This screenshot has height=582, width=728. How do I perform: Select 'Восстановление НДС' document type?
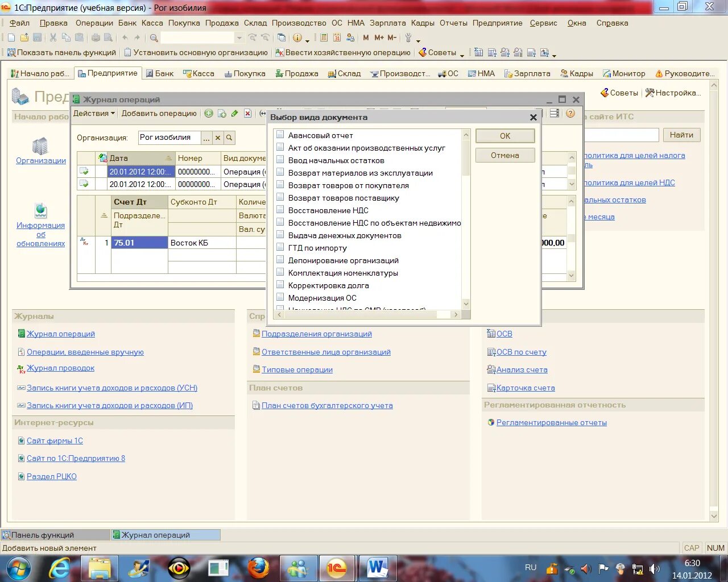[x=328, y=210]
